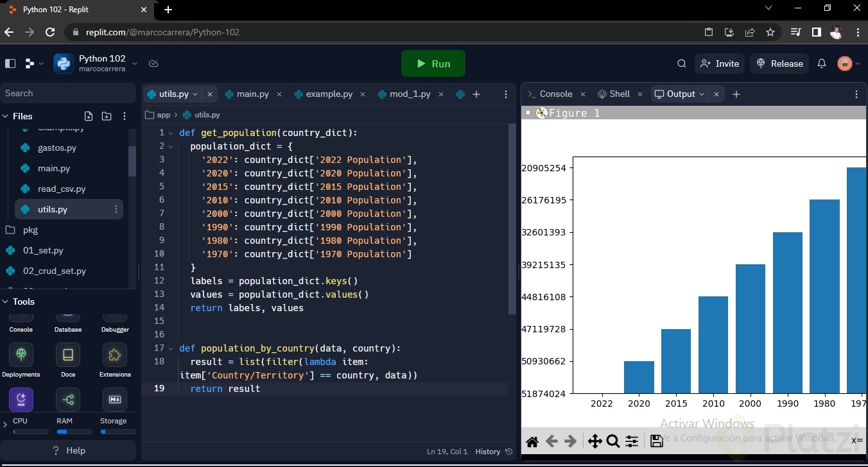This screenshot has width=868, height=467.
Task: Select the figure Zoom magnifier tool
Action: click(x=613, y=441)
